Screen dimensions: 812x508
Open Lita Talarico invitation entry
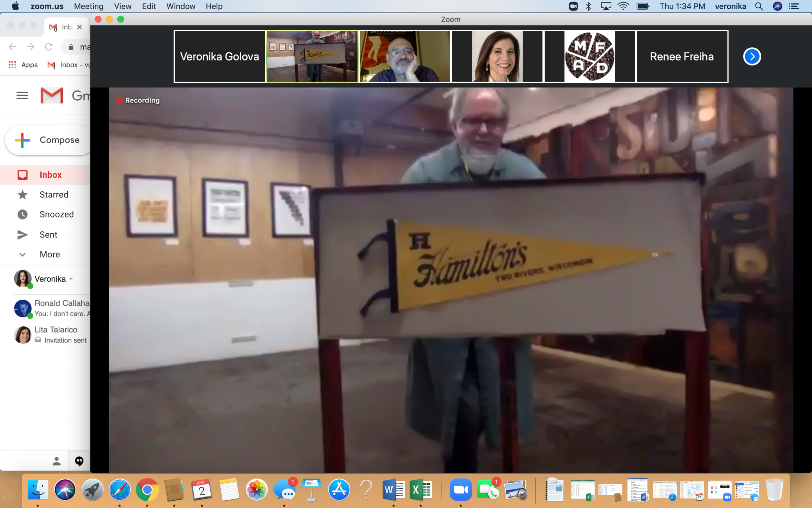pyautogui.click(x=52, y=335)
